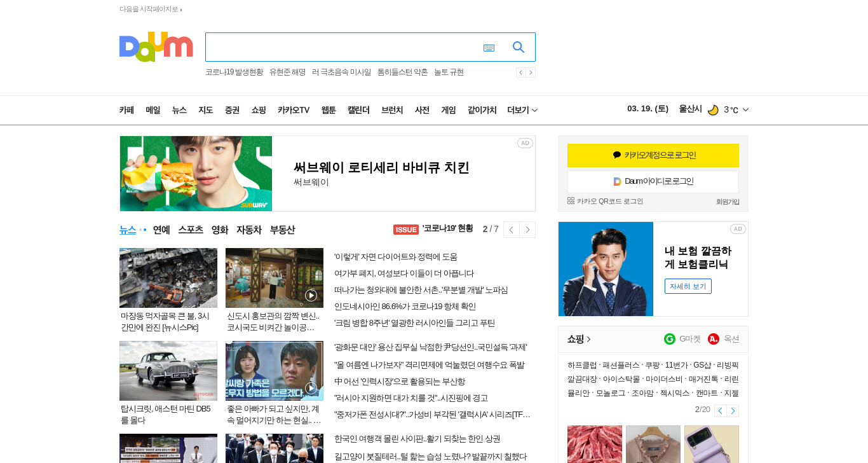Read headline 인도네시아인 86.6%가 코로나19 항체 확인
The width and height of the screenshot is (868, 463).
(x=405, y=307)
